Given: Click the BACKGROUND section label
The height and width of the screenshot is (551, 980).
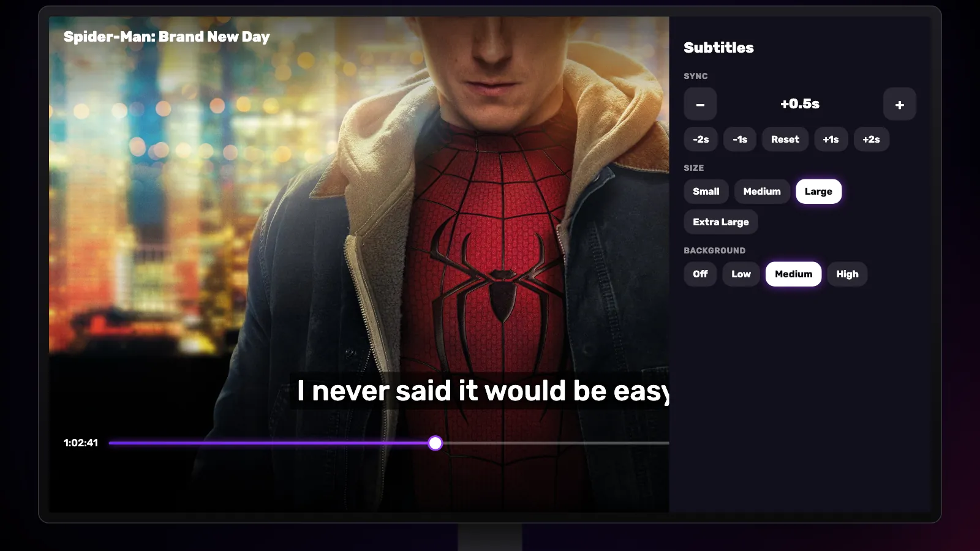Looking at the screenshot, I should tap(715, 250).
